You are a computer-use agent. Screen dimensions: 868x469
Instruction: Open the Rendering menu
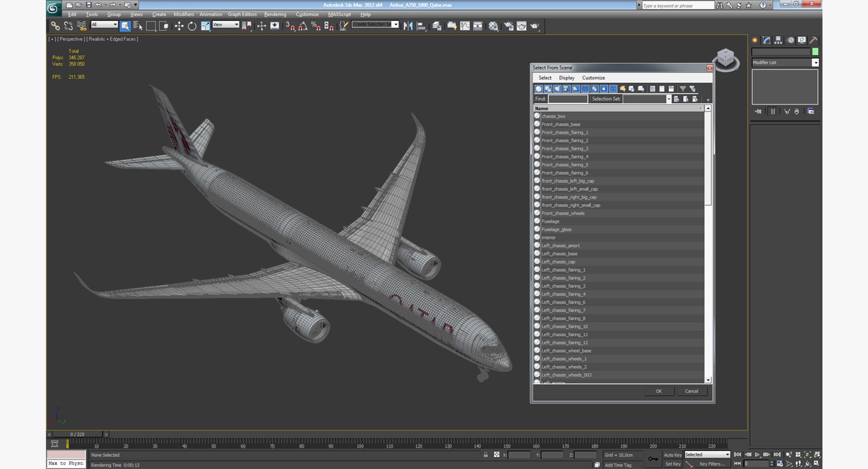(275, 14)
